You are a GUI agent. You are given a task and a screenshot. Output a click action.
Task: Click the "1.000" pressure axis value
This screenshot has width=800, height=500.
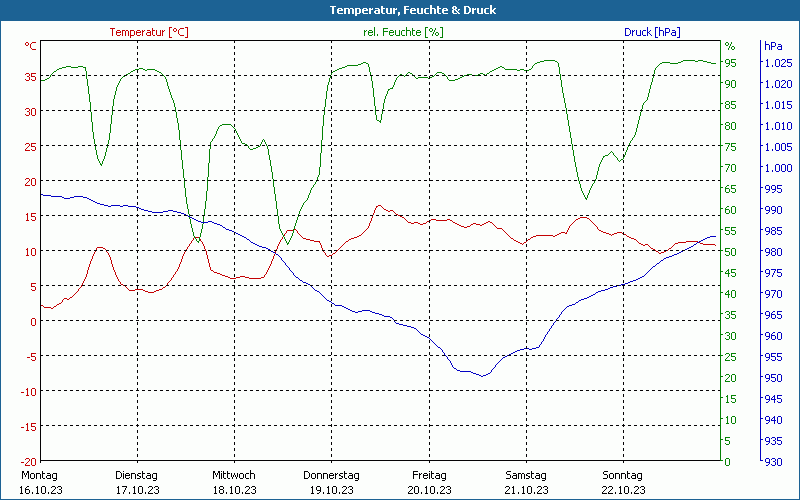click(x=778, y=168)
